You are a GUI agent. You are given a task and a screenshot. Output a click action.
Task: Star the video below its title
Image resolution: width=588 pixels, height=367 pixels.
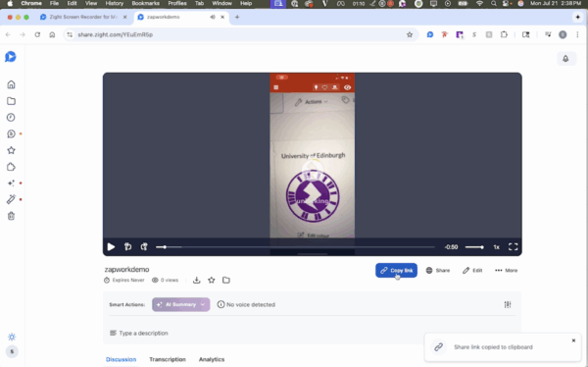(x=212, y=281)
